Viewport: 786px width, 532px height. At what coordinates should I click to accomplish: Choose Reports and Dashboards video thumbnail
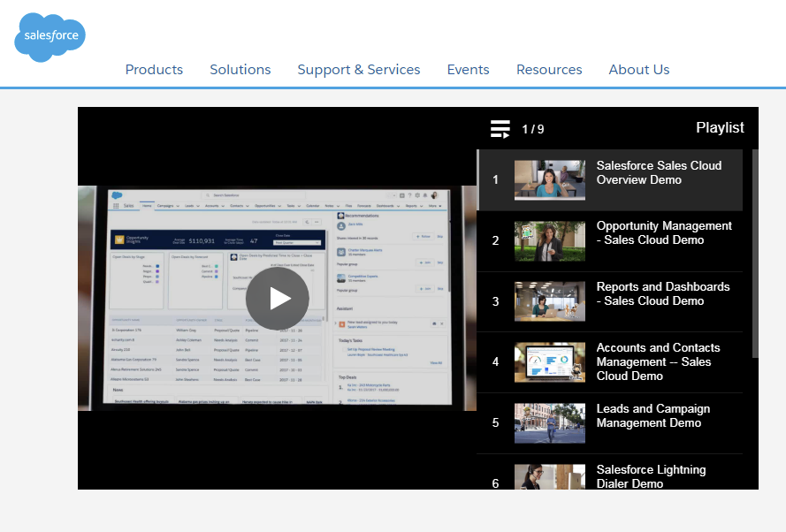(x=549, y=301)
